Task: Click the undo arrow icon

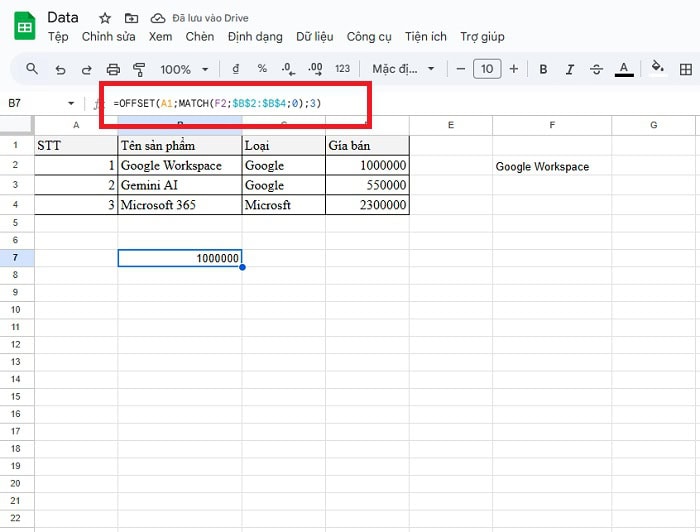Action: pos(60,69)
